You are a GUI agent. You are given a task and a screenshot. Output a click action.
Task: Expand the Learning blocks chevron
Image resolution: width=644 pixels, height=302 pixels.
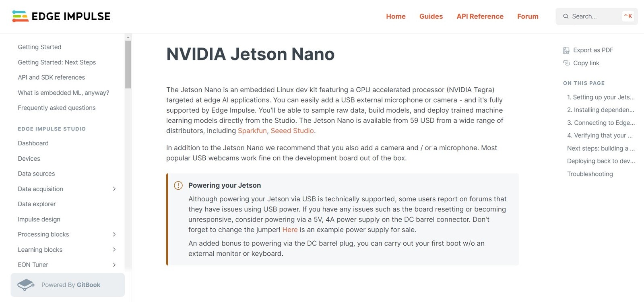pyautogui.click(x=114, y=250)
